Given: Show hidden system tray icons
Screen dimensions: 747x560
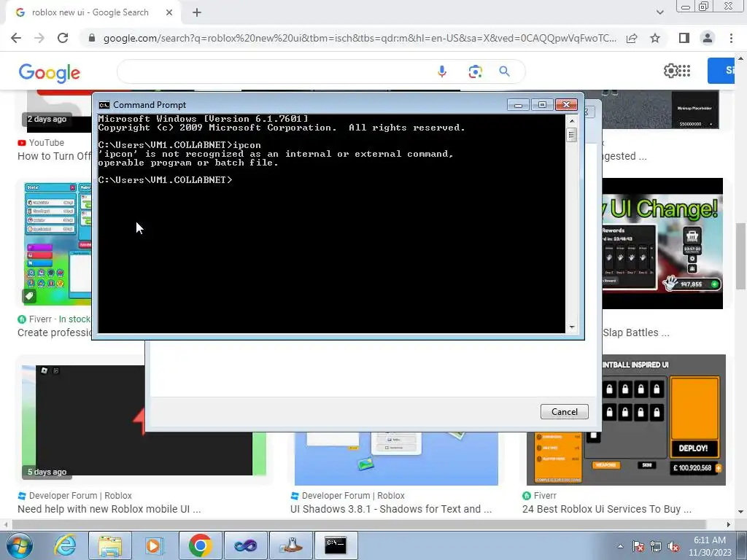Looking at the screenshot, I should click(x=620, y=546).
